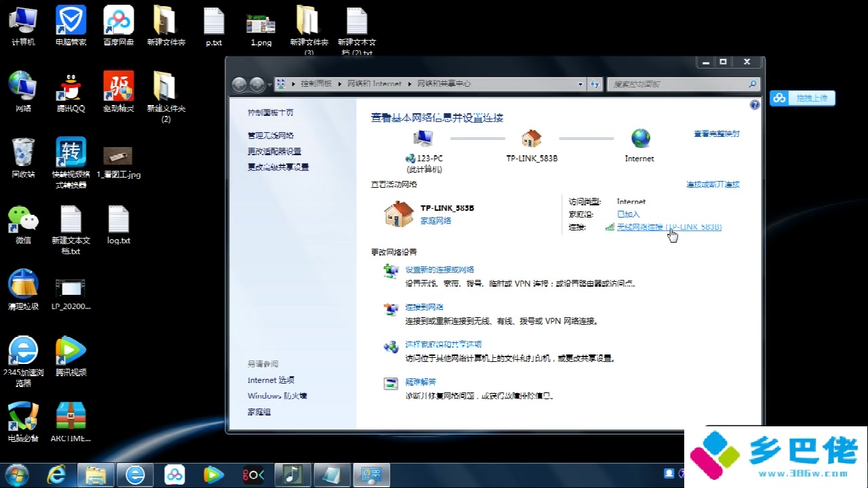Open the Help question mark icon

754,104
